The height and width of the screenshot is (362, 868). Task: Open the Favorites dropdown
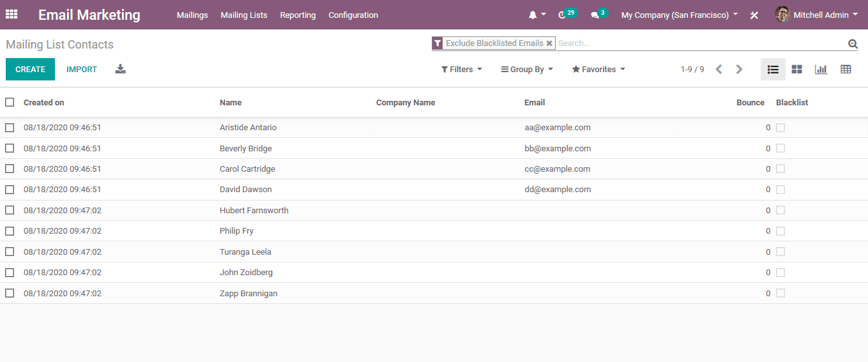pos(598,69)
